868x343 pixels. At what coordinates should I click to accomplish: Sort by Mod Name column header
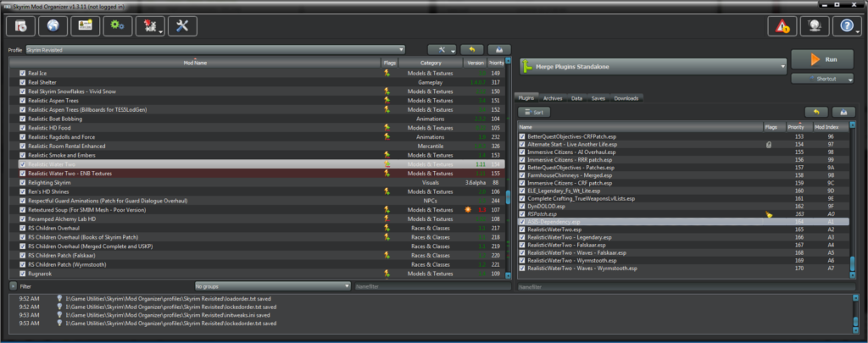195,63
